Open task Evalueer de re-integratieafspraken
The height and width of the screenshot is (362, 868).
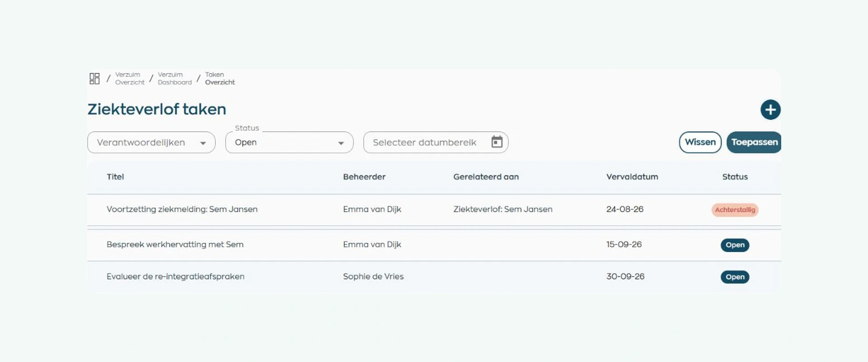coord(175,276)
